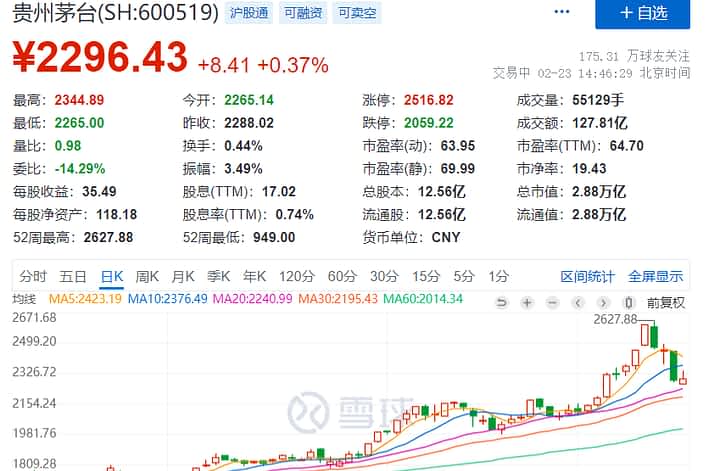Click the 委比 value -14.29%

pos(80,168)
